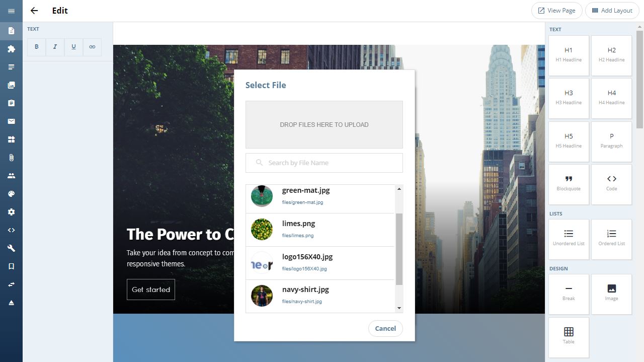The width and height of the screenshot is (644, 362).
Task: Open the gallery images sidebar icon
Action: point(11,85)
